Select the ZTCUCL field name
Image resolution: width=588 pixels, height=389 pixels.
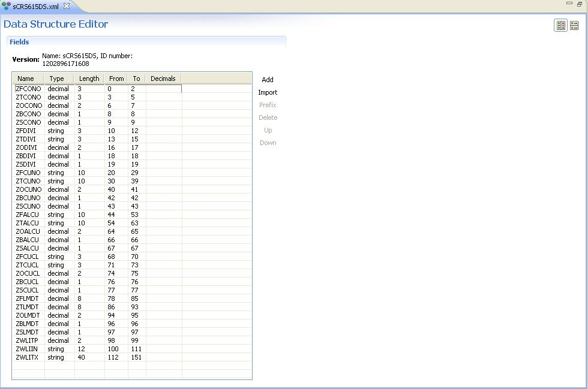(27, 265)
